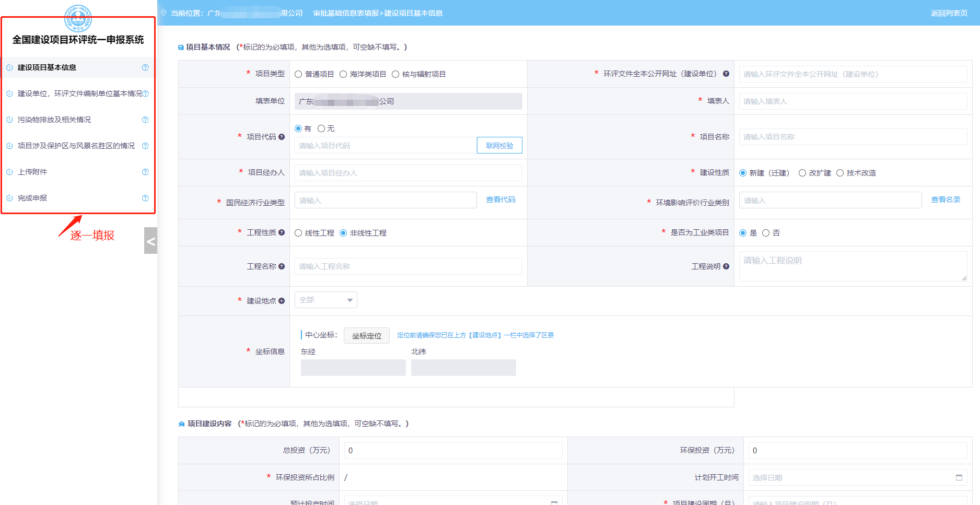Screen dimensions: 980x505
Task: Select 改扩建 as construction nature
Action: click(802, 173)
